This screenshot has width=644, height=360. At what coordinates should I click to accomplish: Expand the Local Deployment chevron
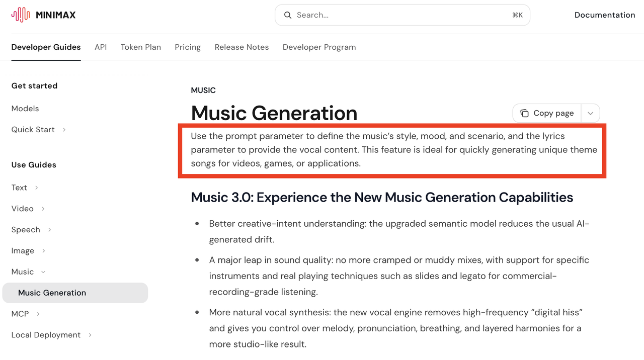click(90, 335)
